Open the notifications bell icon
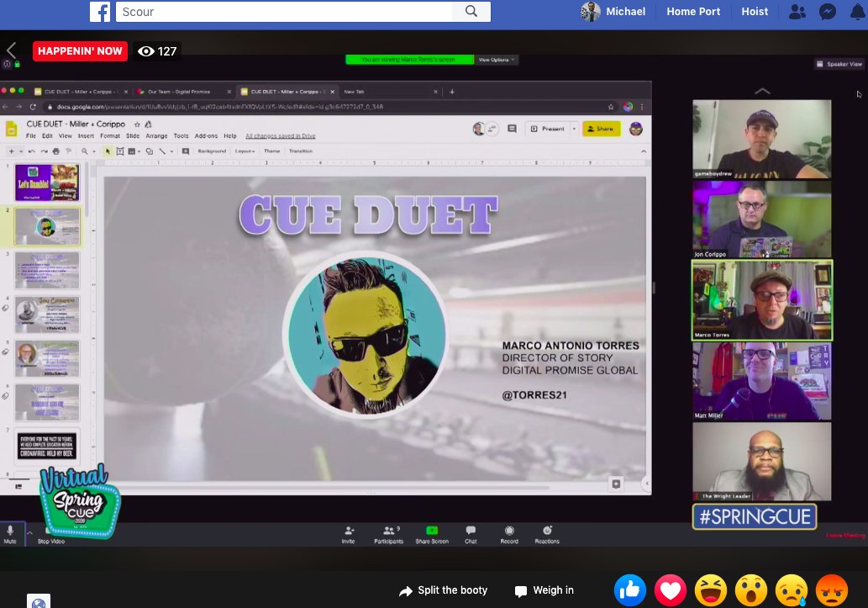 (858, 12)
